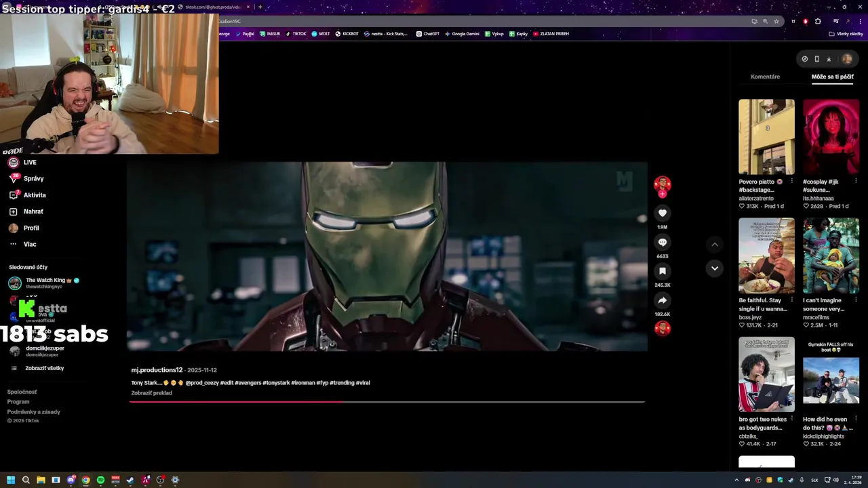Open more options for '#cosplay #jjk' card

coord(856,182)
